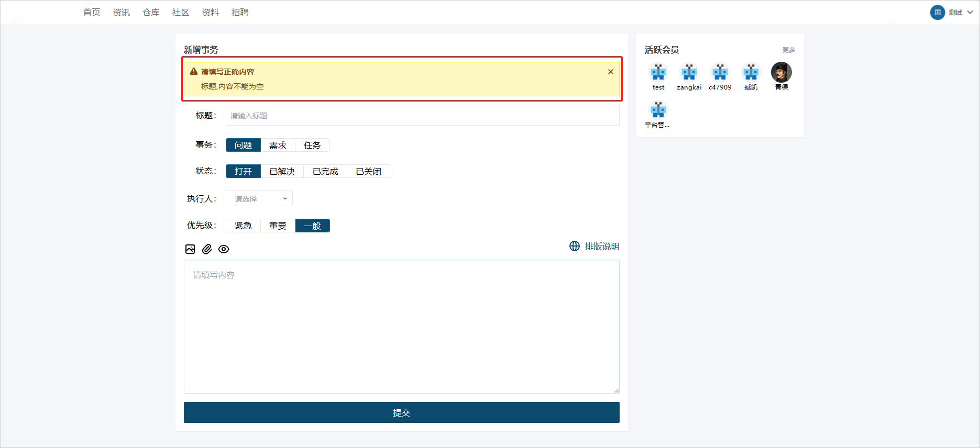This screenshot has height=448, width=980.
Task: Close the yellow warning alert
Action: pyautogui.click(x=610, y=72)
